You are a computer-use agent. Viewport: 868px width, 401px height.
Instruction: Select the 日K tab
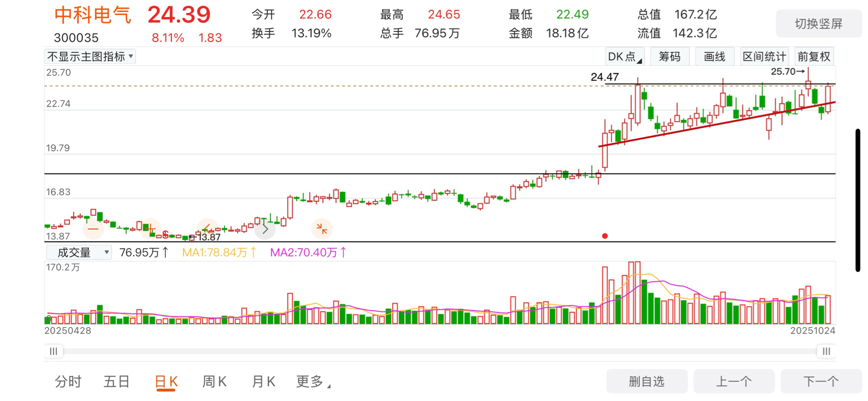167,382
